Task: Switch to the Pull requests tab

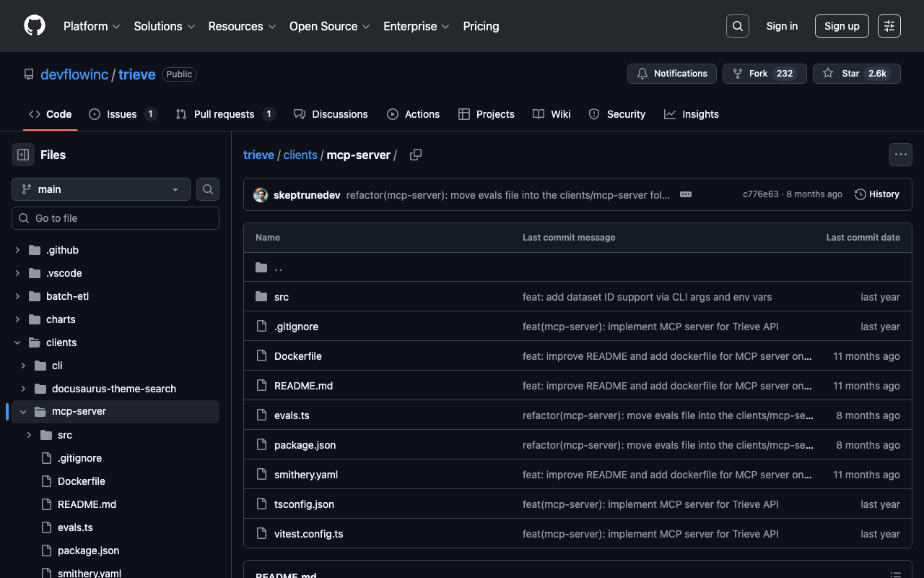Action: [225, 114]
